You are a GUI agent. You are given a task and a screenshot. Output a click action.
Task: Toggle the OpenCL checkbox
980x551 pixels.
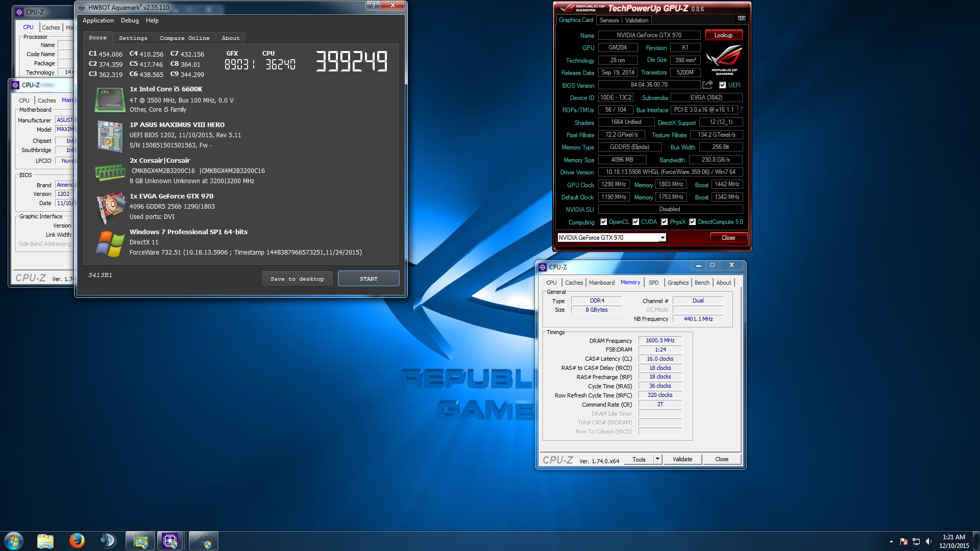pyautogui.click(x=603, y=222)
